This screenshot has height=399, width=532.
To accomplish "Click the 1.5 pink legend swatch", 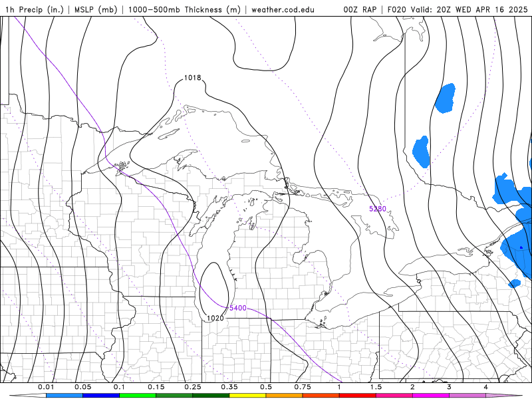I will tap(394, 395).
